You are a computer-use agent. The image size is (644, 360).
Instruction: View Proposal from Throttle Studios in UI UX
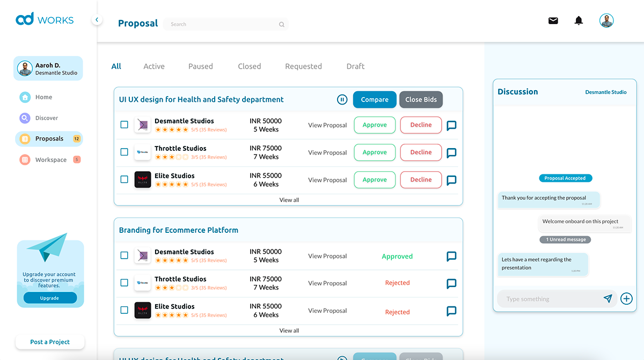pos(327,153)
